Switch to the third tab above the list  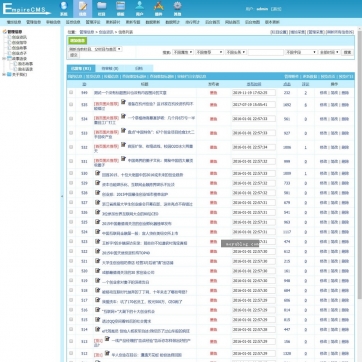[139, 68]
